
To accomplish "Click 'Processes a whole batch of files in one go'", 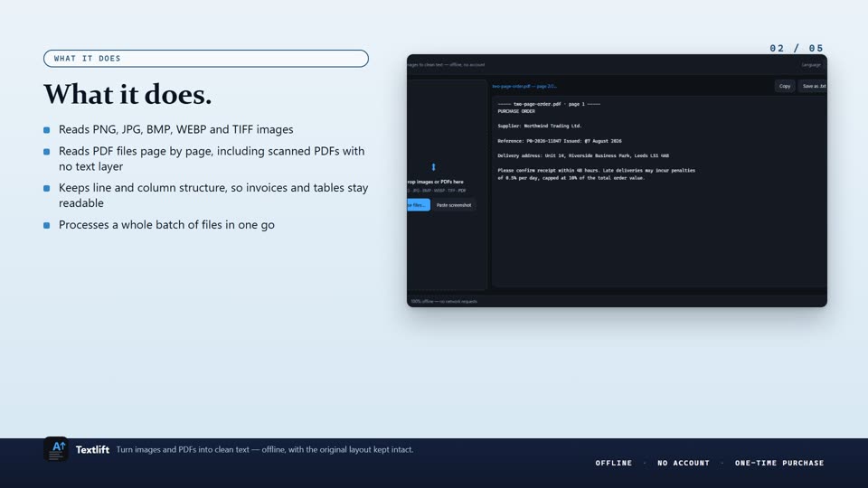I will click(166, 225).
